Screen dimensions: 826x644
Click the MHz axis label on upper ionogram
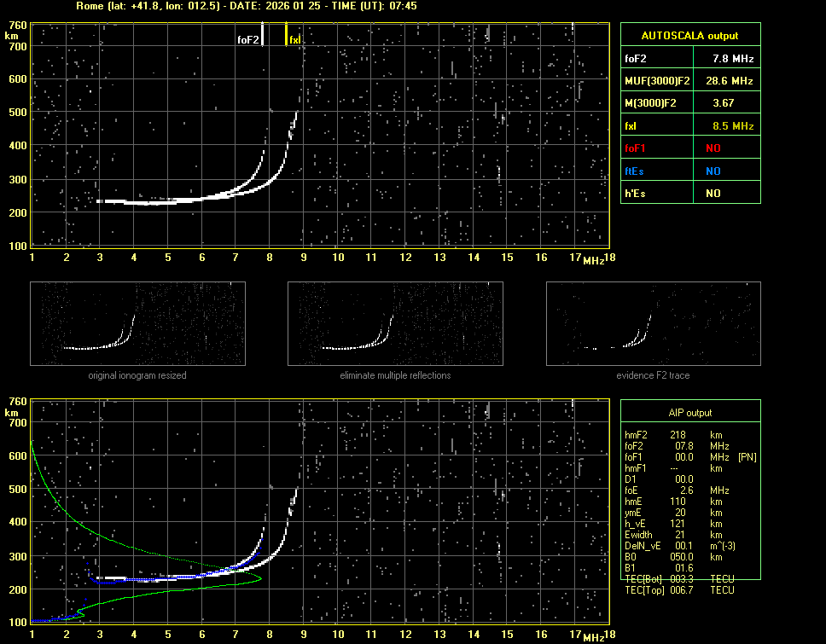(x=593, y=259)
